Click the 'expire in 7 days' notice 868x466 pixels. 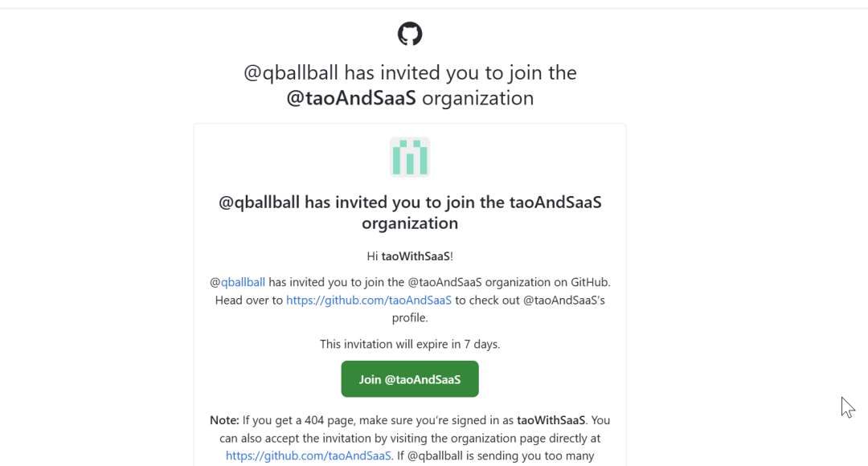[410, 344]
